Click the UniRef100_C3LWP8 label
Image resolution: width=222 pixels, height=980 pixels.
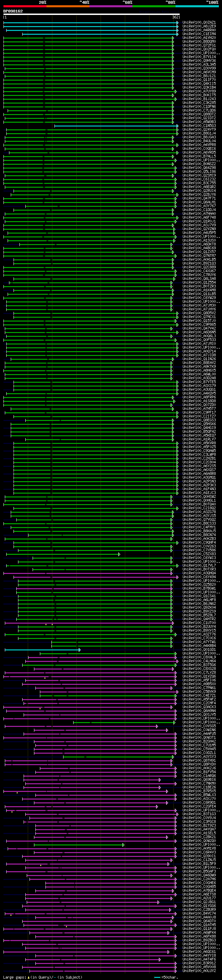pyautogui.click(x=199, y=455)
